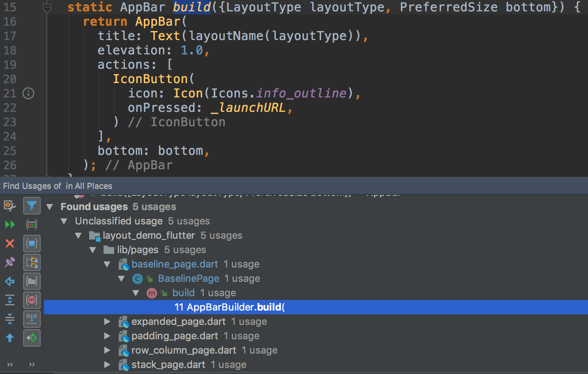Show more left toolbar actions chevrons
The image size is (588, 374).
[10, 365]
